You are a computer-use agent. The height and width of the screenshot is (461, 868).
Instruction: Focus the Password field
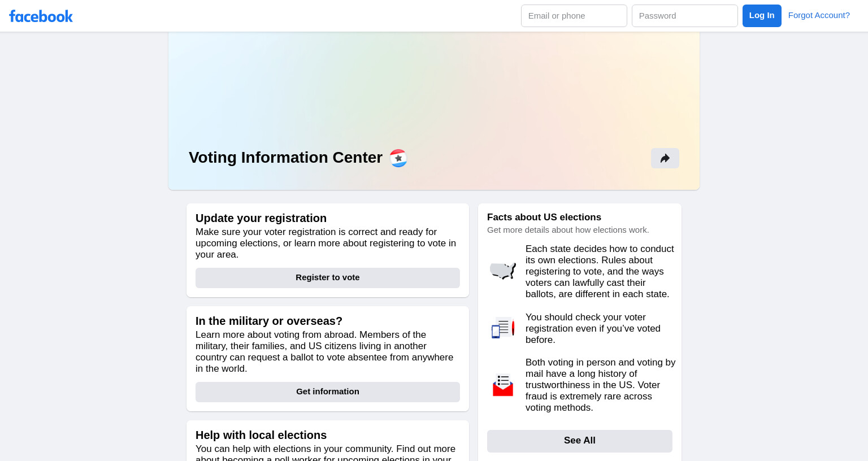tap(685, 16)
